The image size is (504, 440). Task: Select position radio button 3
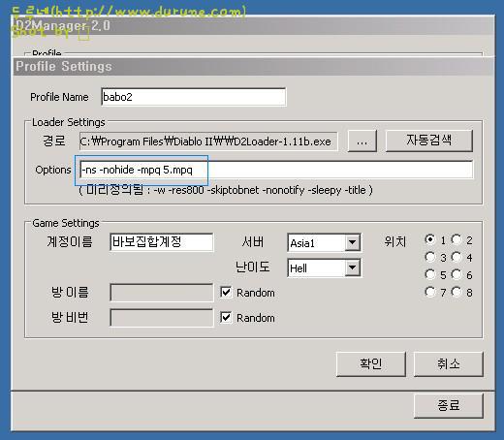tap(430, 257)
